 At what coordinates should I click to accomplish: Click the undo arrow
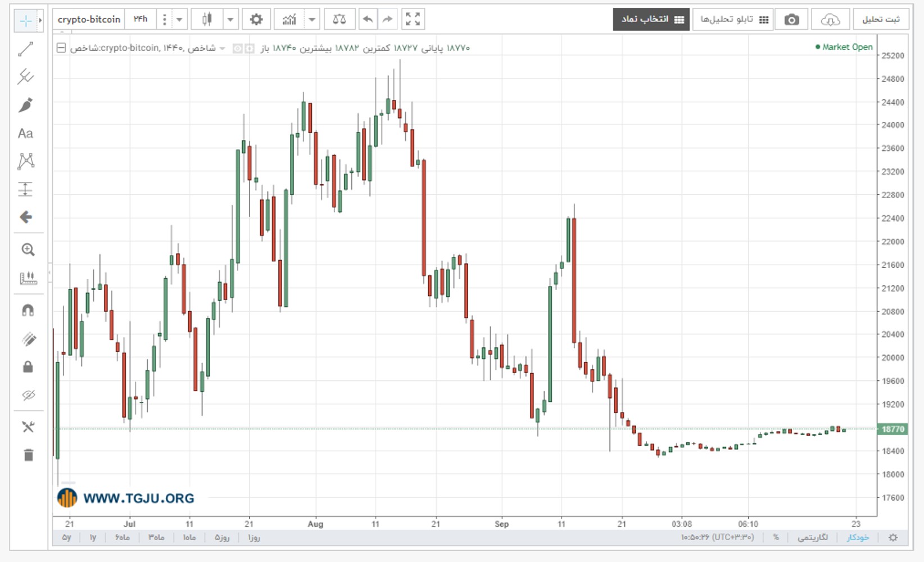point(368,20)
